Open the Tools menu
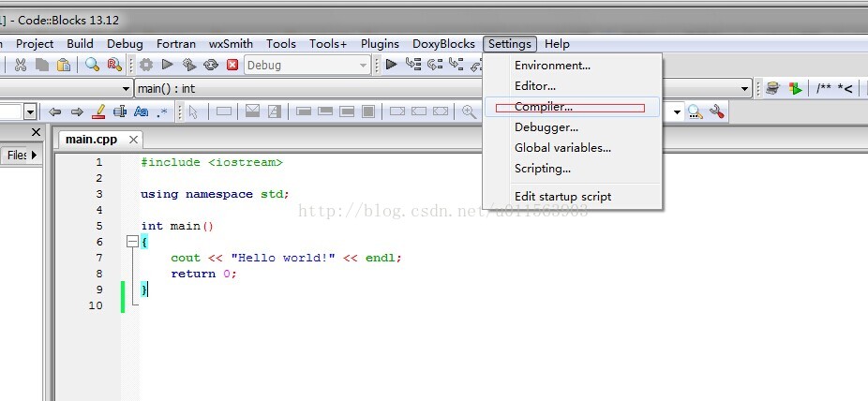The image size is (868, 401). tap(280, 44)
